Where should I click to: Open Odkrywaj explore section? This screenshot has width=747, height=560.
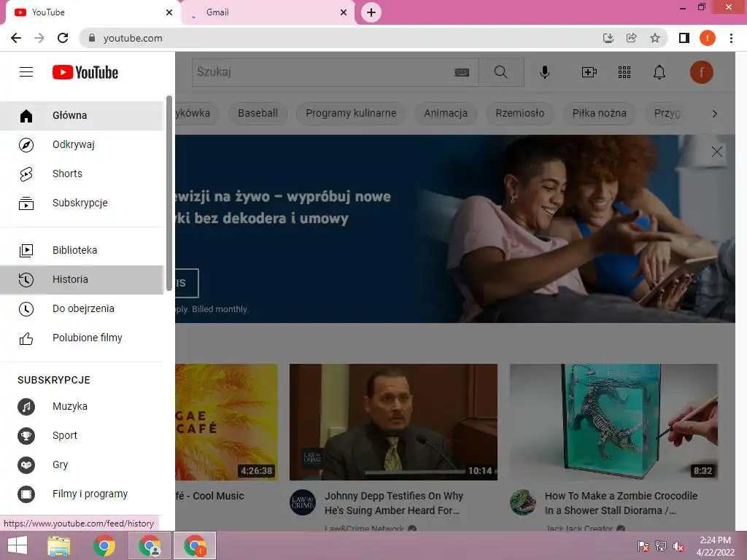(x=82, y=145)
